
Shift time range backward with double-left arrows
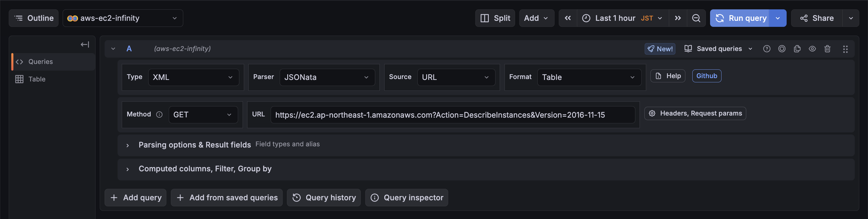click(568, 18)
